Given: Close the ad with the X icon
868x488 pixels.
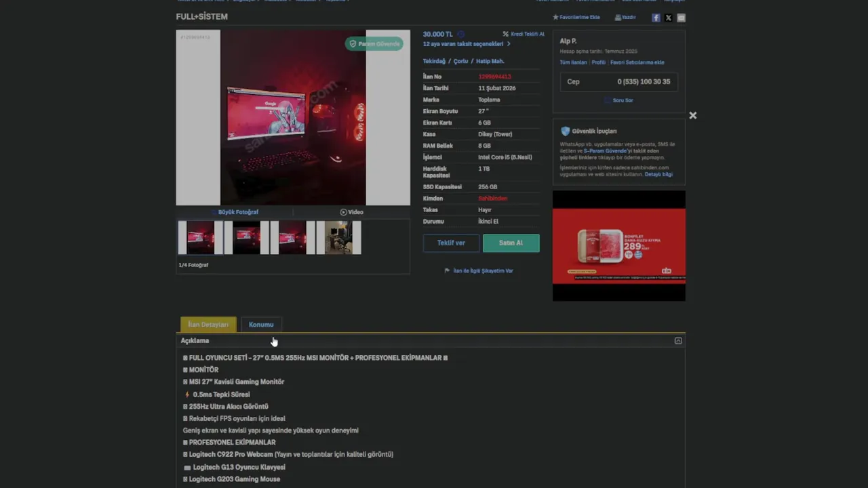Looking at the screenshot, I should [x=692, y=115].
